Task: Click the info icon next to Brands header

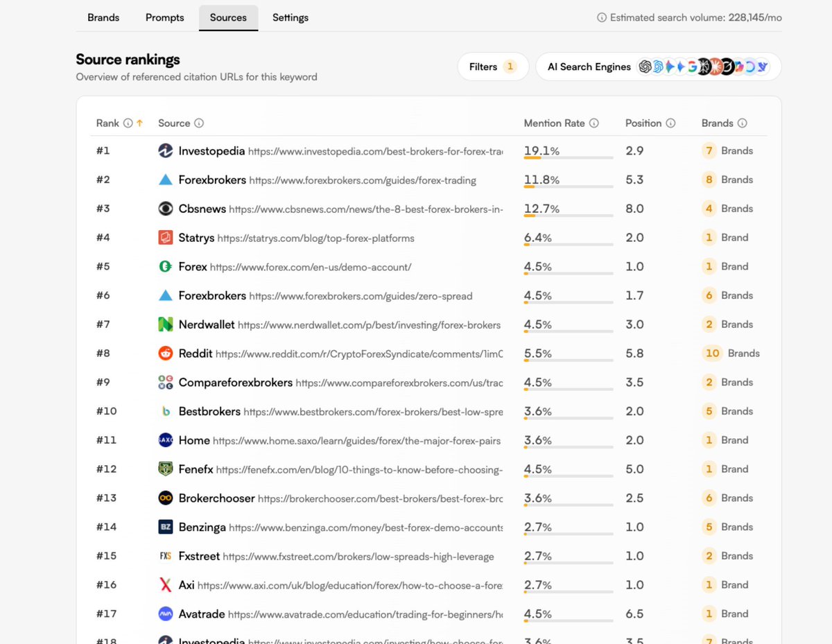Action: point(742,123)
